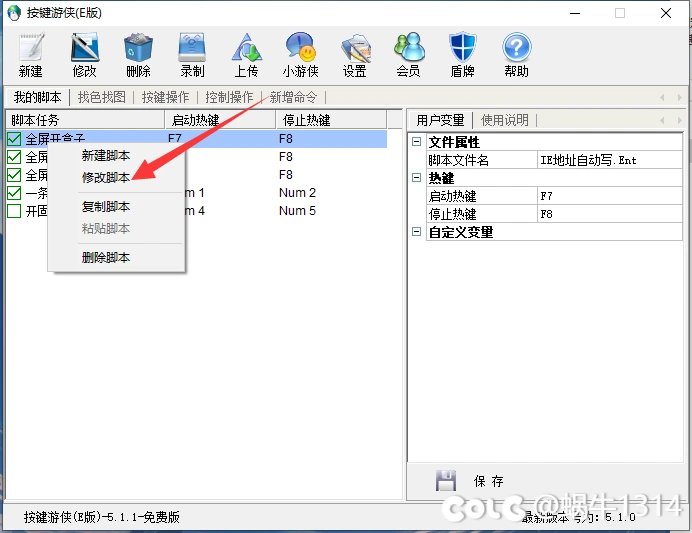Viewport: 692px width, 533px height.
Task: Sort by the 启动热键 column header
Action: point(220,120)
